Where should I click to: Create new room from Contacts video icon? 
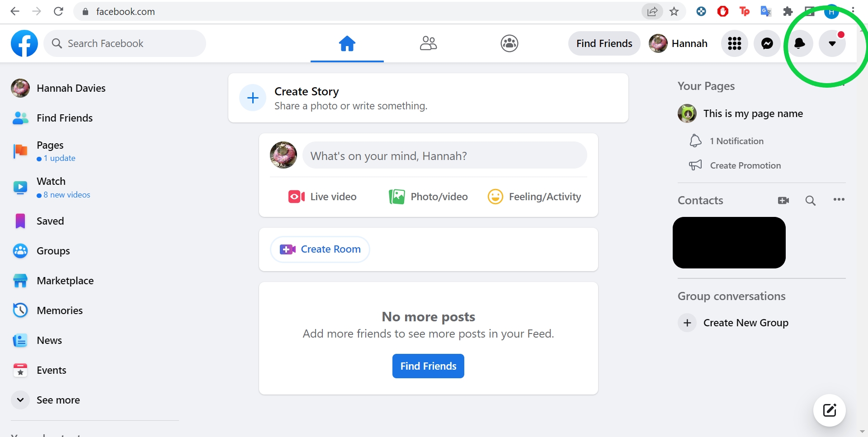point(783,200)
